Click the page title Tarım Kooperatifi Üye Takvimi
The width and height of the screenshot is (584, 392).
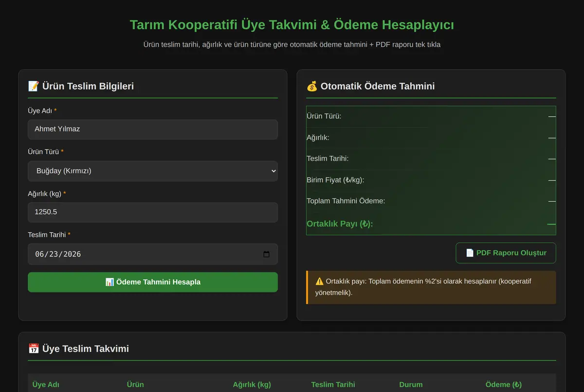[x=292, y=25]
